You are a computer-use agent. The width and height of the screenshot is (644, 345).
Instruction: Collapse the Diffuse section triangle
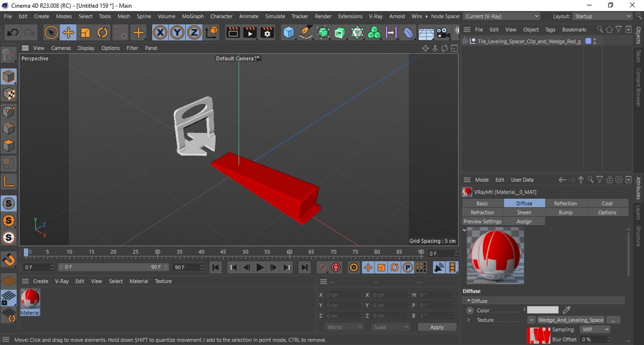(x=469, y=301)
